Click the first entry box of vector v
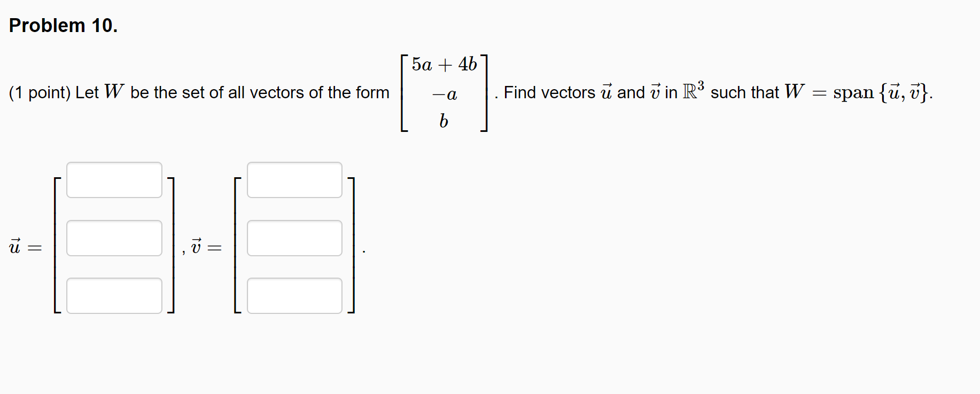980x394 pixels. pyautogui.click(x=294, y=179)
